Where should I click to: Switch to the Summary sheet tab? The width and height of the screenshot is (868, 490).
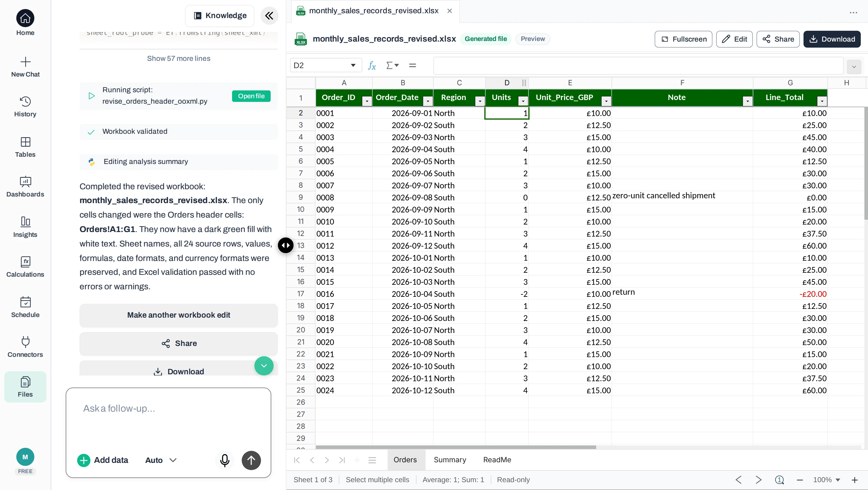click(450, 460)
